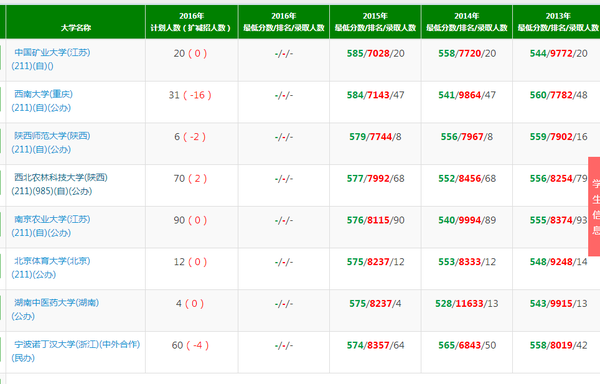The image size is (600, 384).
Task: Click the 2016年 最低分数/排名 column header
Action: coord(284,22)
